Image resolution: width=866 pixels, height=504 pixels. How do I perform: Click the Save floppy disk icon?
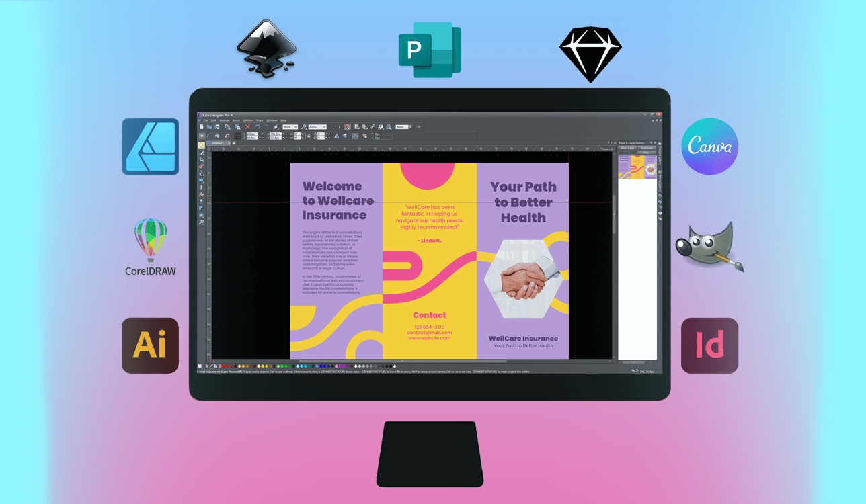click(217, 127)
